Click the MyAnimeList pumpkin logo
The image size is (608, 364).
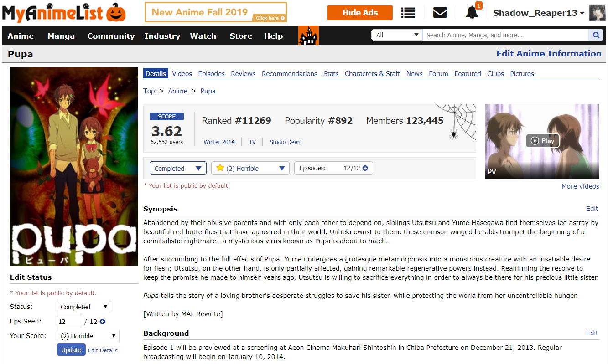point(64,13)
